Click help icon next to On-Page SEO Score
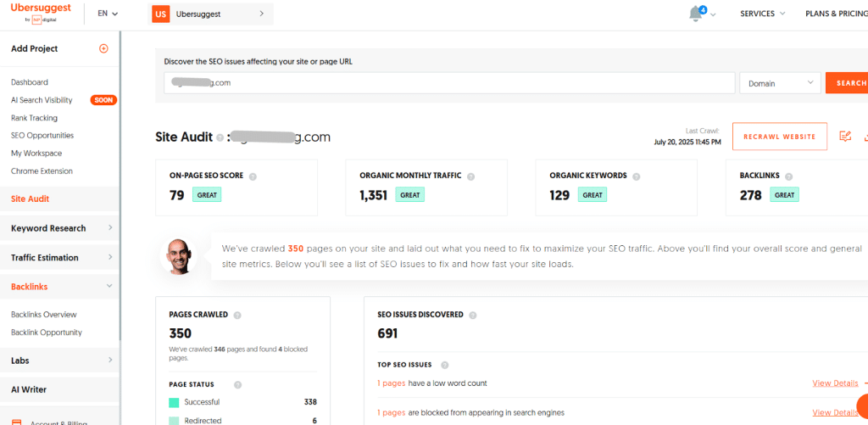 (253, 176)
